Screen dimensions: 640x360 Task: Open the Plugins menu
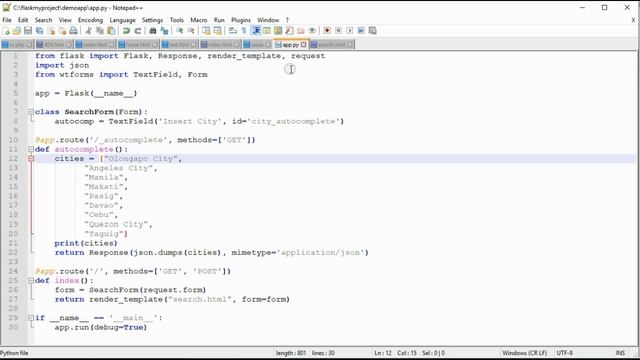click(241, 20)
